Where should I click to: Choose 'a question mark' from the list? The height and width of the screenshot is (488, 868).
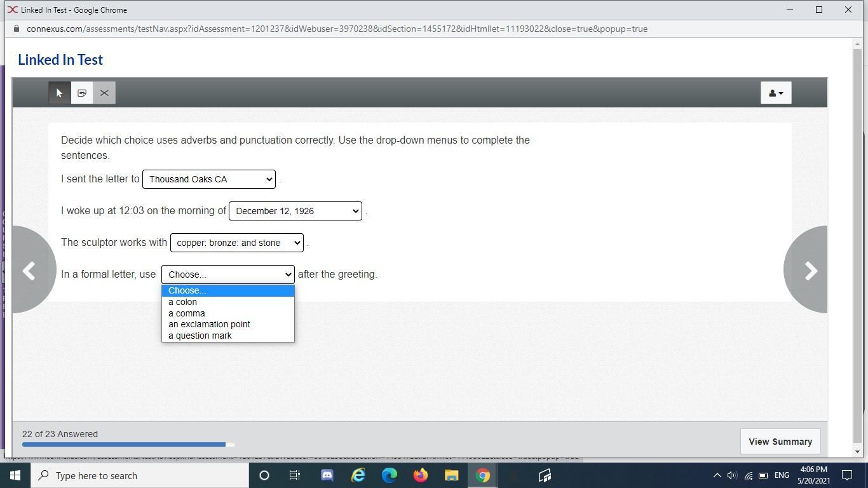click(x=228, y=336)
